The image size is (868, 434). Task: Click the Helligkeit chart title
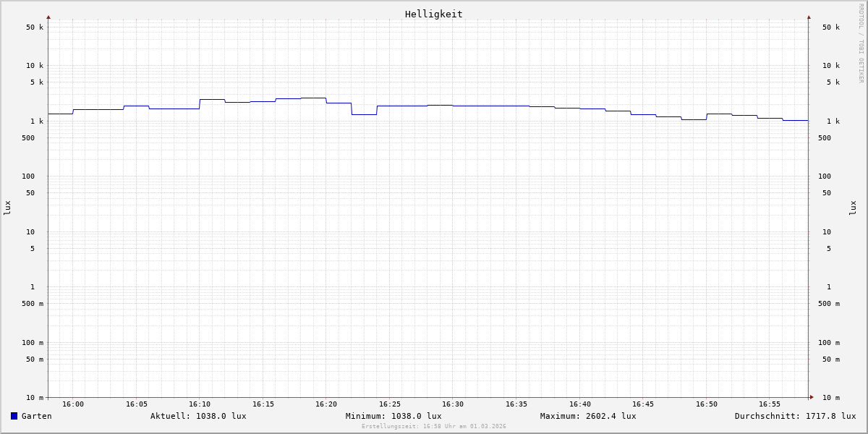(x=434, y=14)
